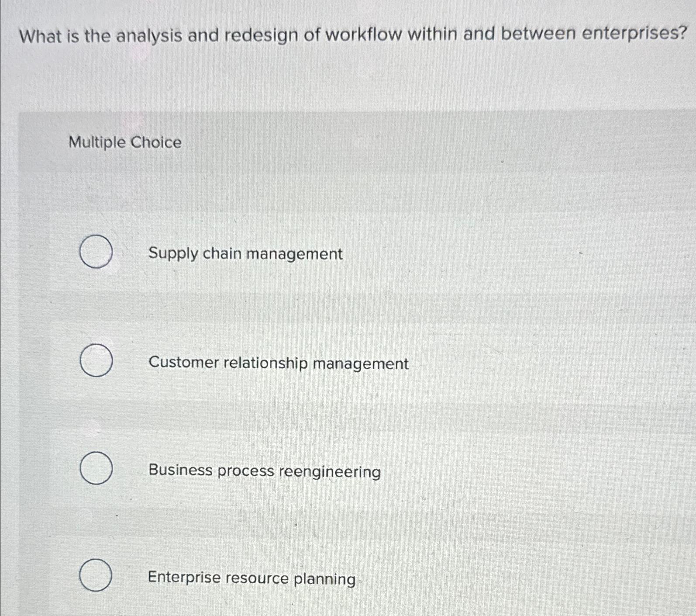Click the Customer relationship management answer text

click(x=278, y=363)
